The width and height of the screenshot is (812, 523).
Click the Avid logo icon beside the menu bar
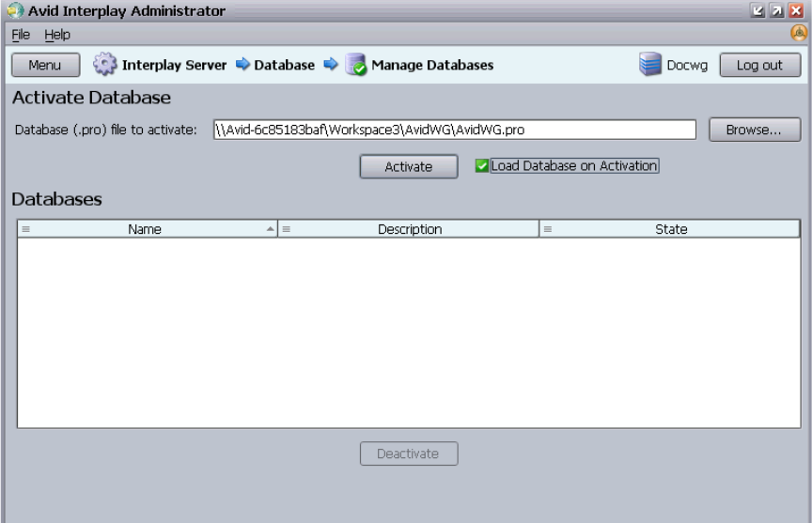(799, 34)
